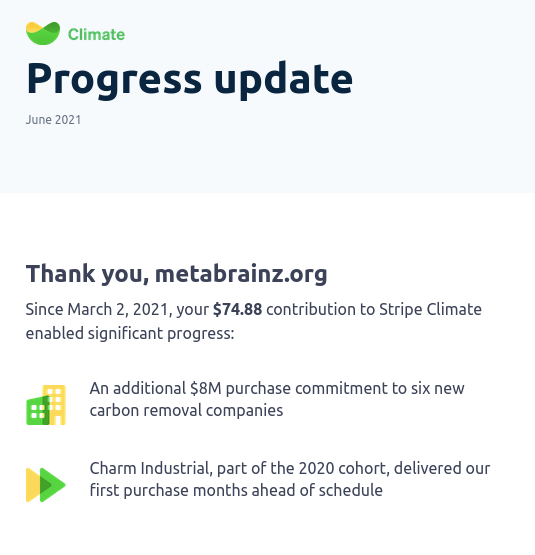Click the fast-forward double arrow icon

coord(46,485)
